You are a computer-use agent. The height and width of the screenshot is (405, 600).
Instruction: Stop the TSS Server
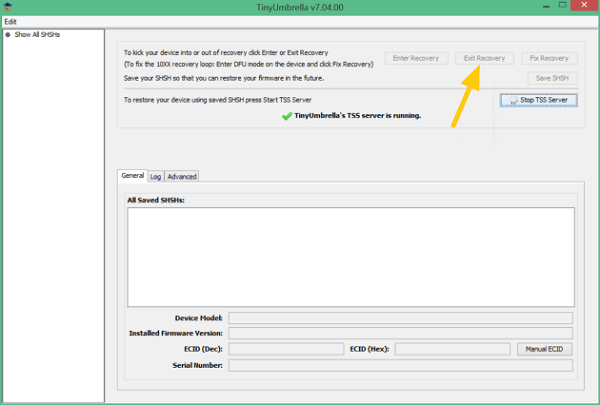539,100
